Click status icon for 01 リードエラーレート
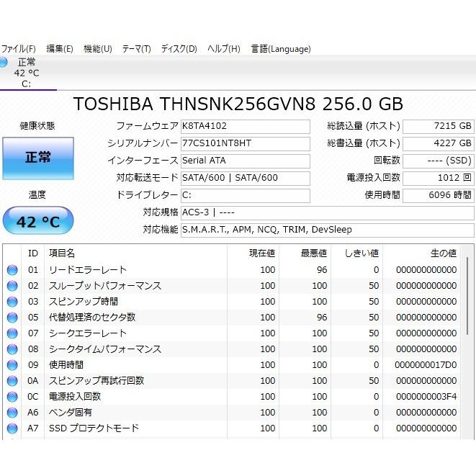476x476 pixels. [12, 270]
